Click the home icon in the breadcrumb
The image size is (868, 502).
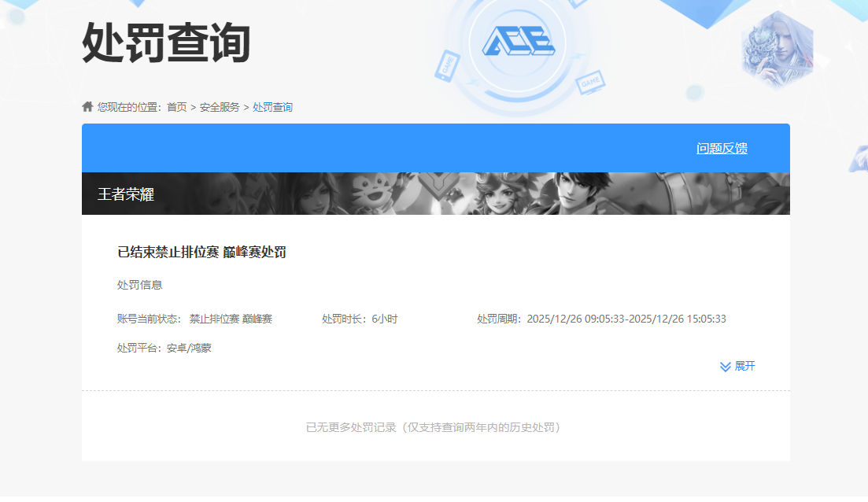87,105
